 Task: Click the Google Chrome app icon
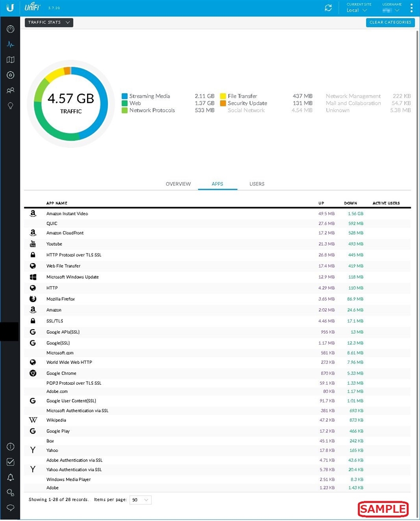click(x=33, y=373)
